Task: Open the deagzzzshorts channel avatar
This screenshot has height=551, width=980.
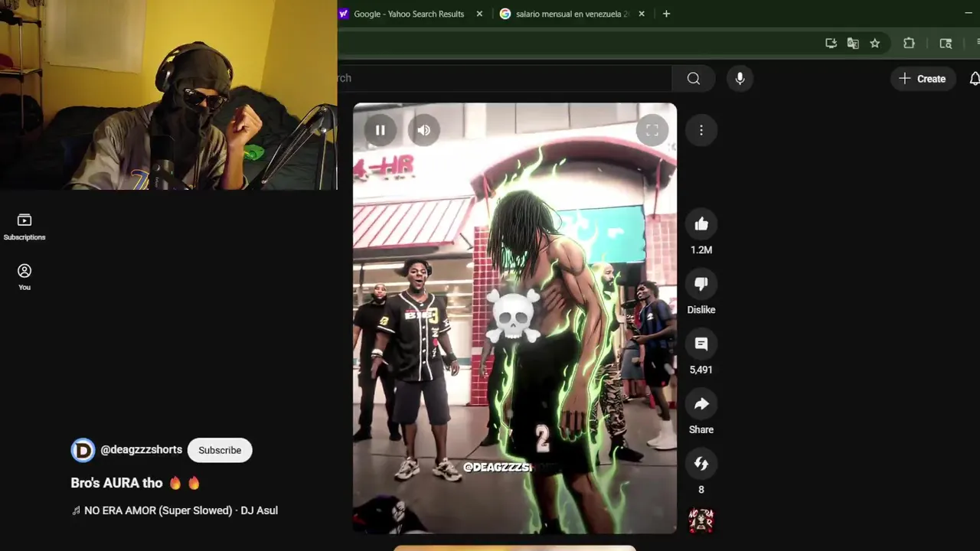Action: pyautogui.click(x=83, y=450)
